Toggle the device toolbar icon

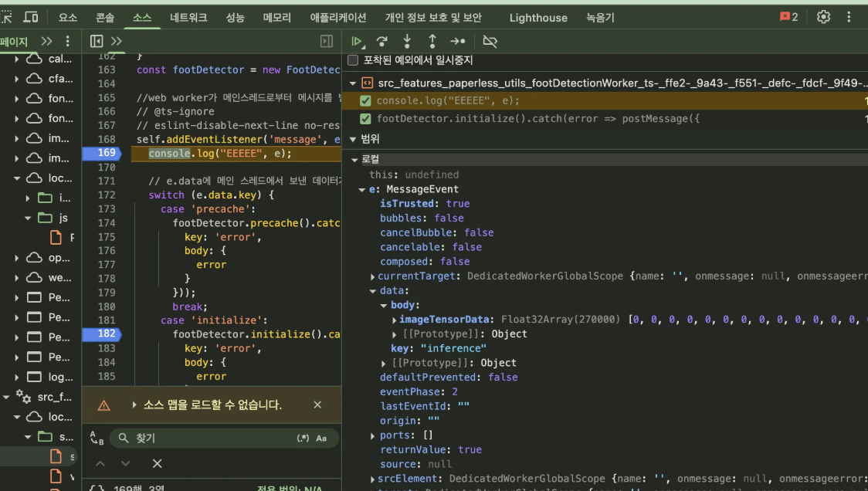pyautogui.click(x=31, y=17)
